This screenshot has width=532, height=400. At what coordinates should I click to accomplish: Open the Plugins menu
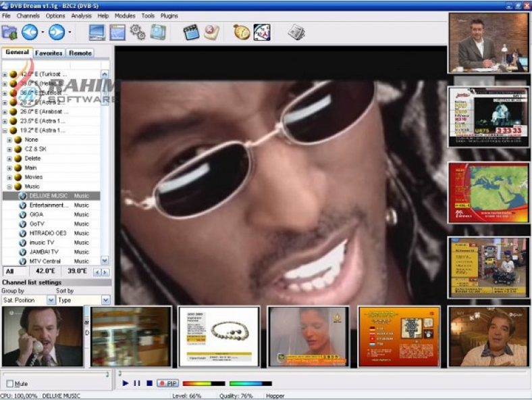[x=169, y=16]
